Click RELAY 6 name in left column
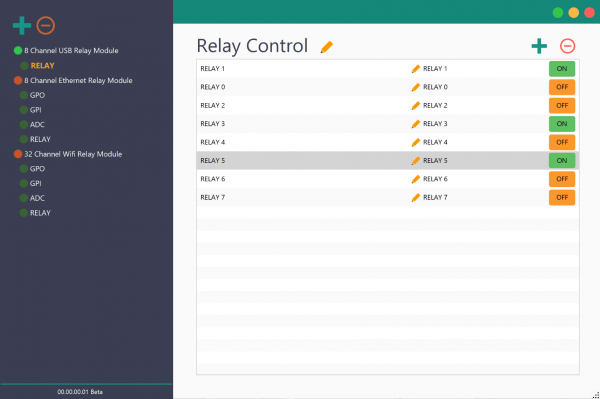Image resolution: width=600 pixels, height=399 pixels. [x=212, y=179]
